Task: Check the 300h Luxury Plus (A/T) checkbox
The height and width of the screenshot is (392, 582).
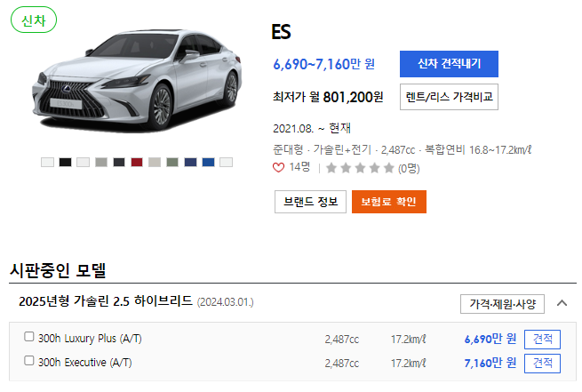Action: click(29, 337)
